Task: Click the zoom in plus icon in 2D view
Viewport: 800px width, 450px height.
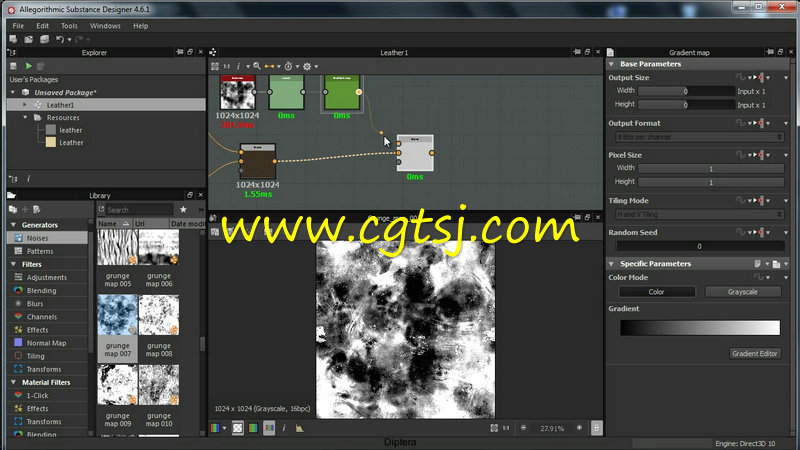Action: point(579,428)
